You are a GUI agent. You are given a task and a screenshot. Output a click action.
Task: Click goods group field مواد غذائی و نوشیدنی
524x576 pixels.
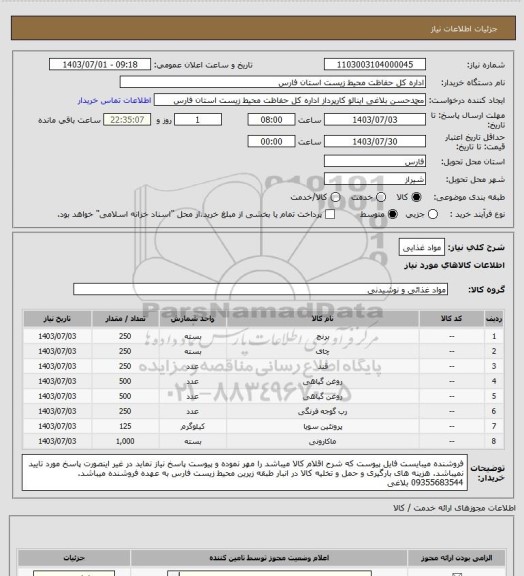point(260,289)
